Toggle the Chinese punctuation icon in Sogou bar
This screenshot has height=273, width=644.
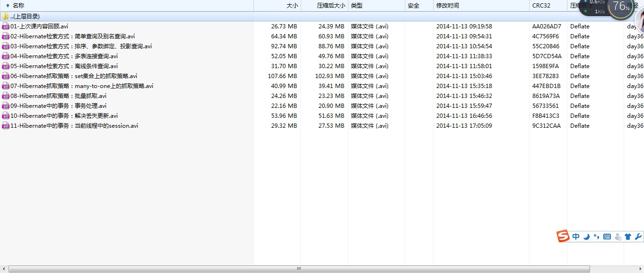pos(597,237)
